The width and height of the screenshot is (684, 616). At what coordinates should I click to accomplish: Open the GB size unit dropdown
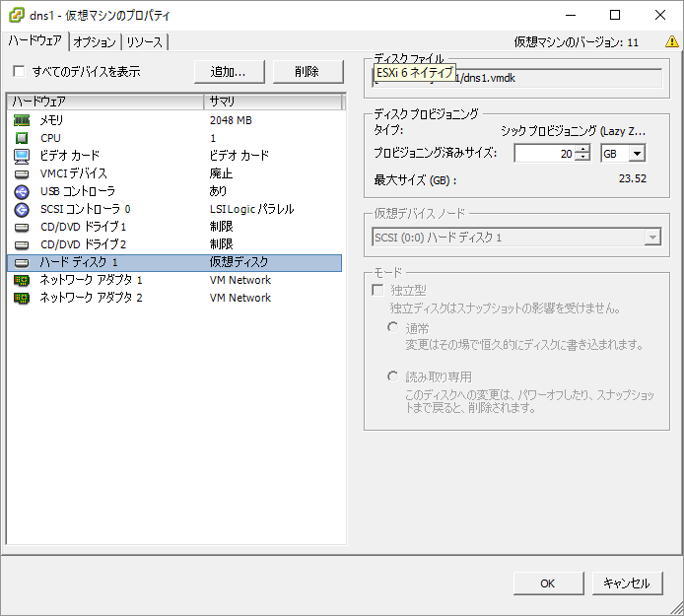pyautogui.click(x=637, y=153)
